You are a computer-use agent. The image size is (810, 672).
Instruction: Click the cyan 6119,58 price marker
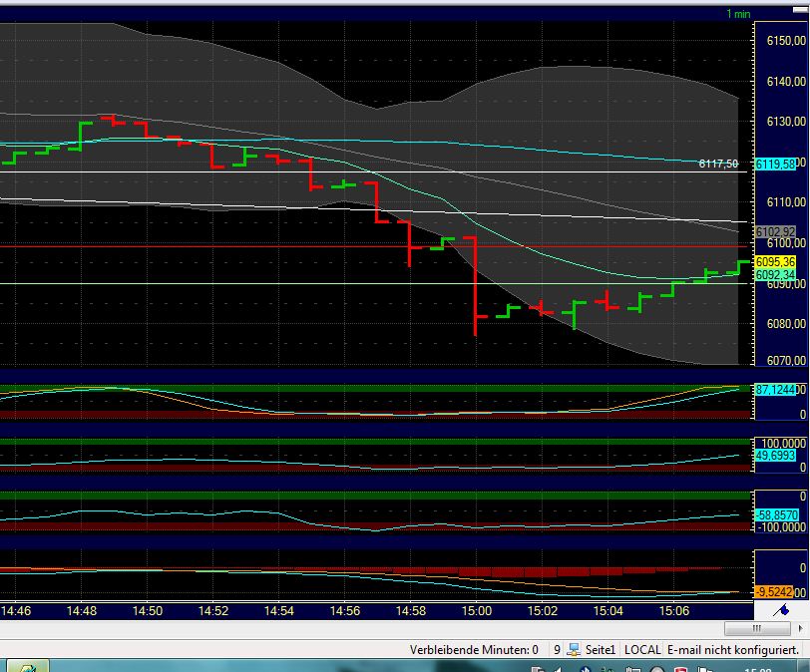pos(775,165)
